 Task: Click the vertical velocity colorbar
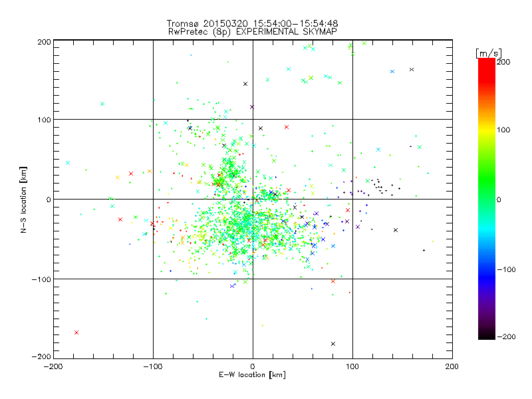[x=487, y=199]
